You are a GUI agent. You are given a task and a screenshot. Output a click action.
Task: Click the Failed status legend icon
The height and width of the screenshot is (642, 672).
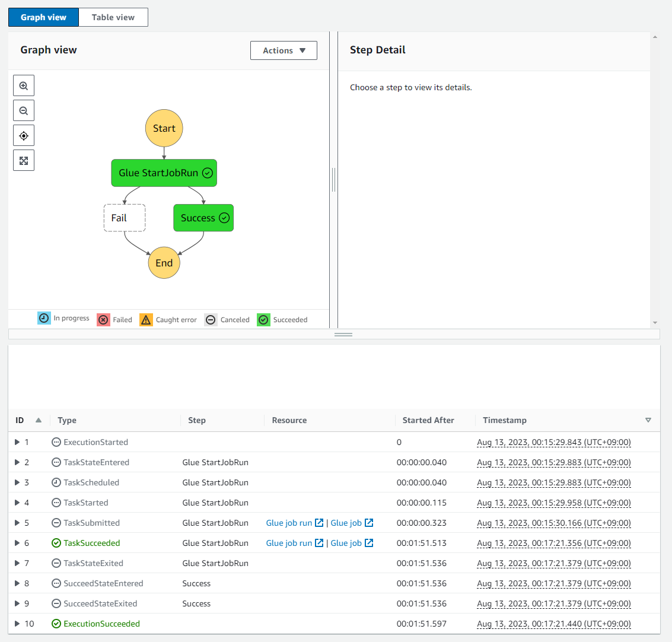click(x=103, y=320)
